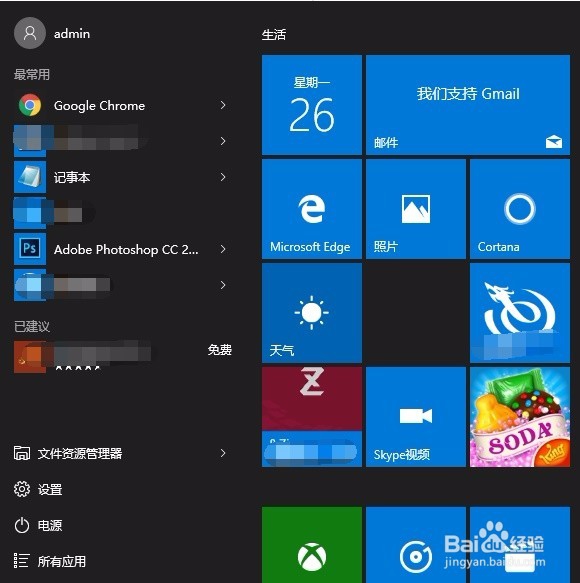Select the 所有应用 menu entry label
The width and height of the screenshot is (580, 583).
pyautogui.click(x=62, y=561)
